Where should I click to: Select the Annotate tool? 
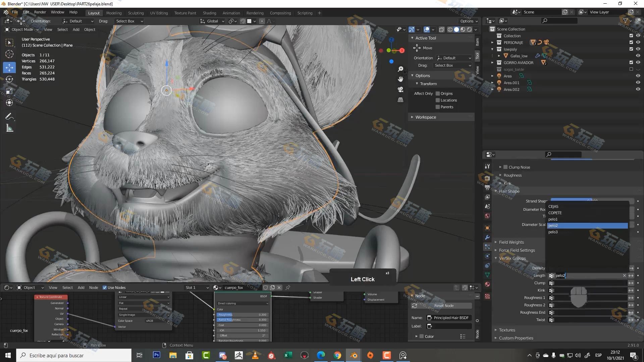click(x=9, y=117)
